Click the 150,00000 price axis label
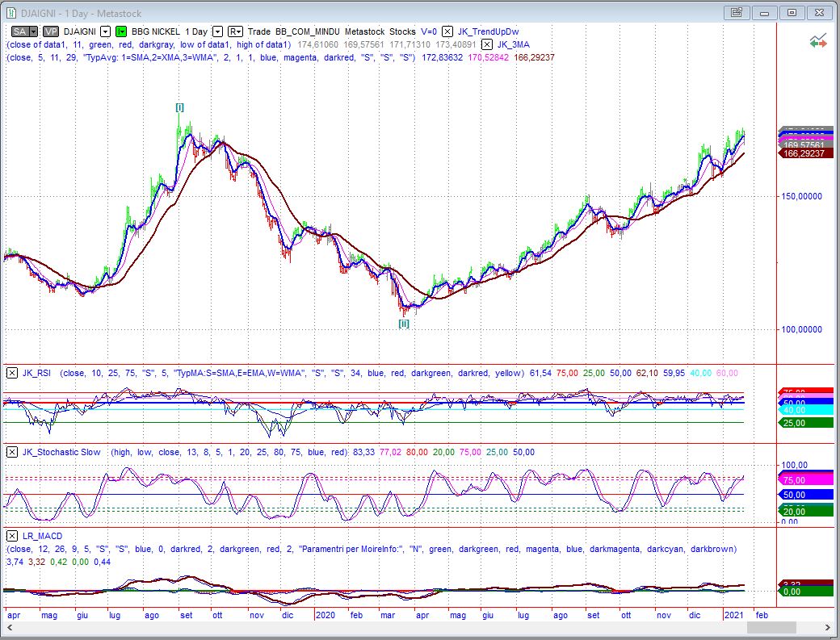 pos(801,196)
